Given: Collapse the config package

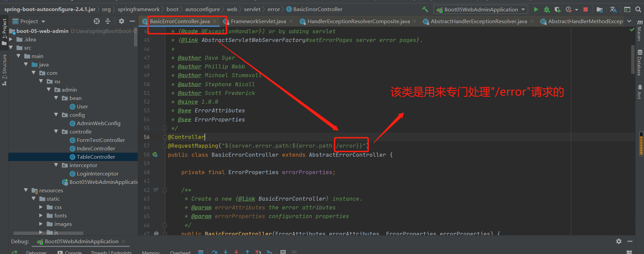Looking at the screenshot, I should click(56, 115).
